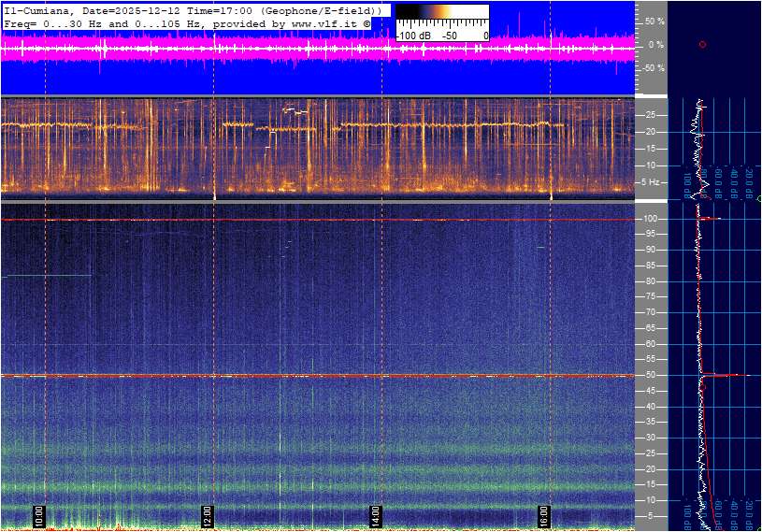The width and height of the screenshot is (762, 532).
Task: Click the 50 % label on amplitude scale
Action: coord(654,21)
